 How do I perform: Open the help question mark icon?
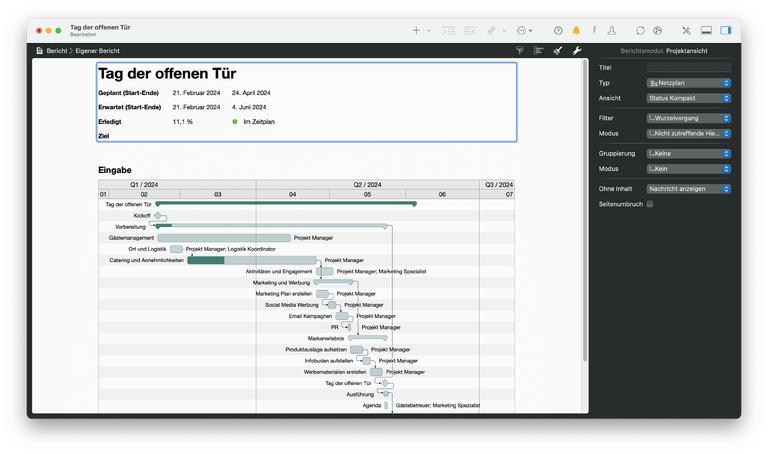558,31
